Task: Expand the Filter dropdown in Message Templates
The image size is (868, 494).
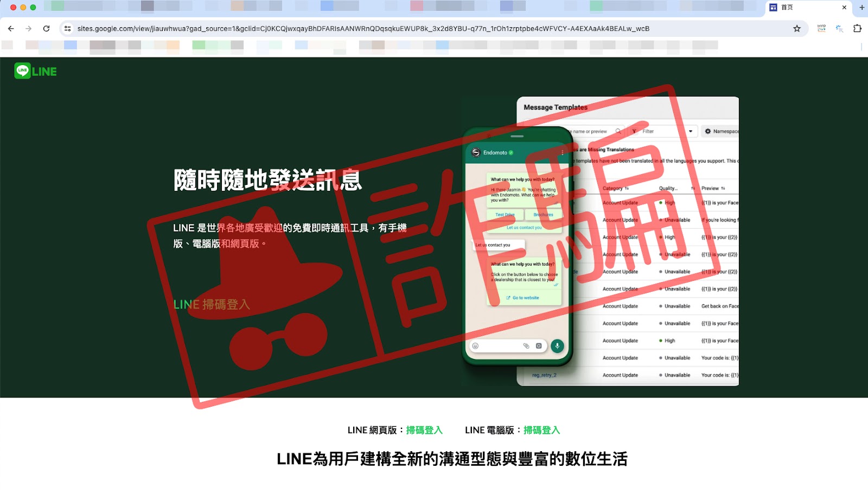Action: (x=690, y=131)
